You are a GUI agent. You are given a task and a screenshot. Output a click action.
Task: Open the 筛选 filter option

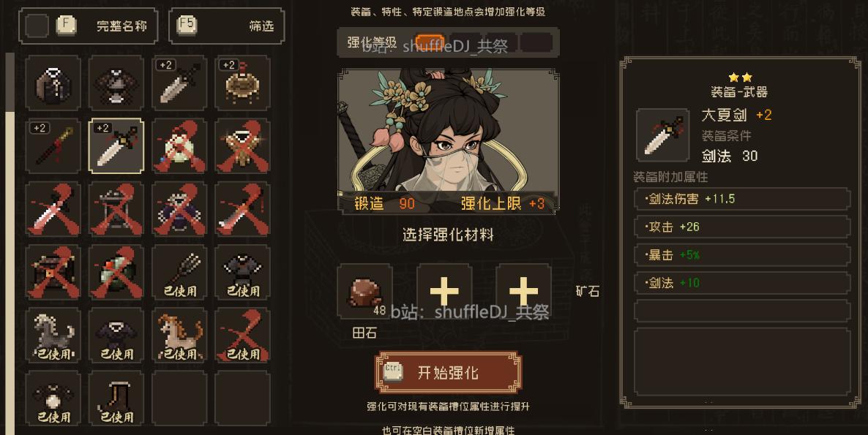[x=226, y=26]
